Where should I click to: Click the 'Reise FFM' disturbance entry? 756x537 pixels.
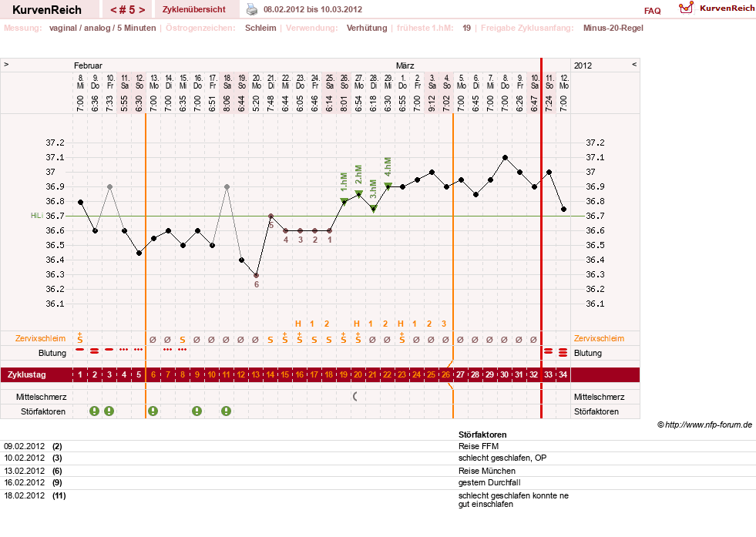pyautogui.click(x=479, y=446)
